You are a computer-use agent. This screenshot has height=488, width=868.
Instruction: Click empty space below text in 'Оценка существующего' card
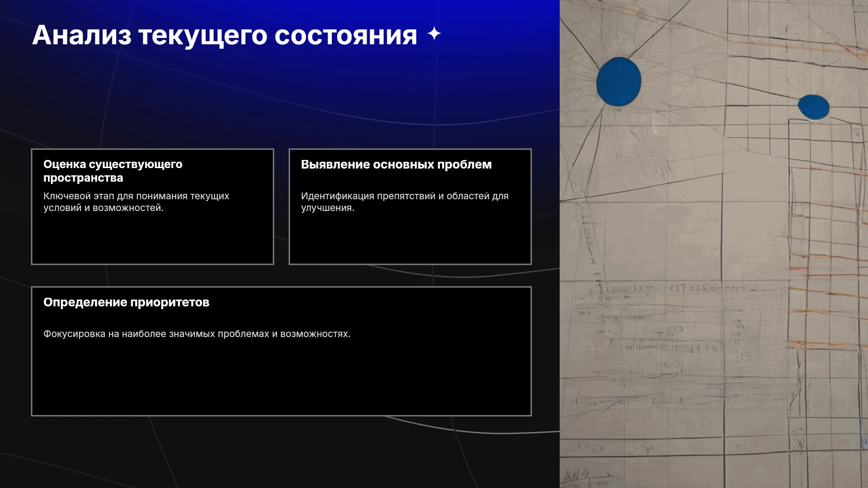click(152, 239)
